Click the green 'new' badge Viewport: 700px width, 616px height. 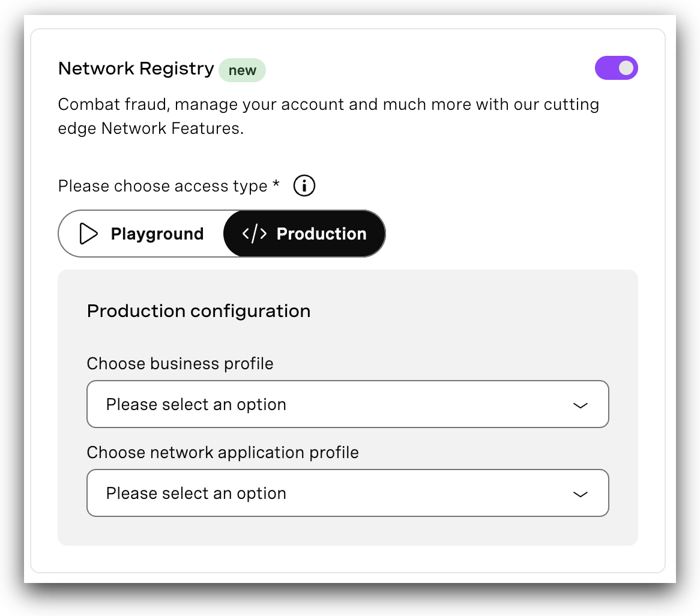tap(242, 70)
